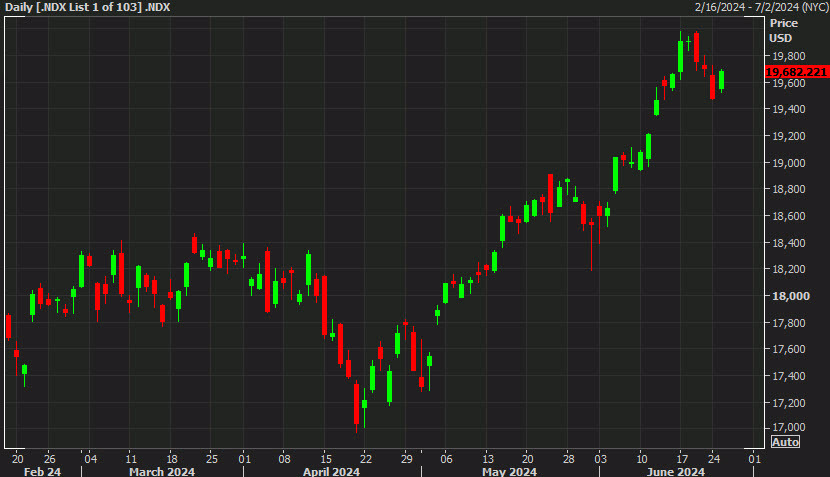
Task: Click the date tick 25 on the time axis
Action: point(211,458)
